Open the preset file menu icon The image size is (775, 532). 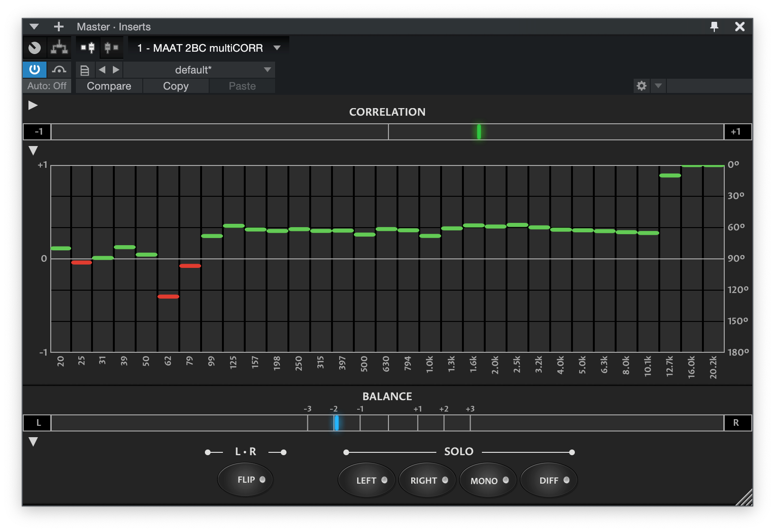[x=85, y=70]
